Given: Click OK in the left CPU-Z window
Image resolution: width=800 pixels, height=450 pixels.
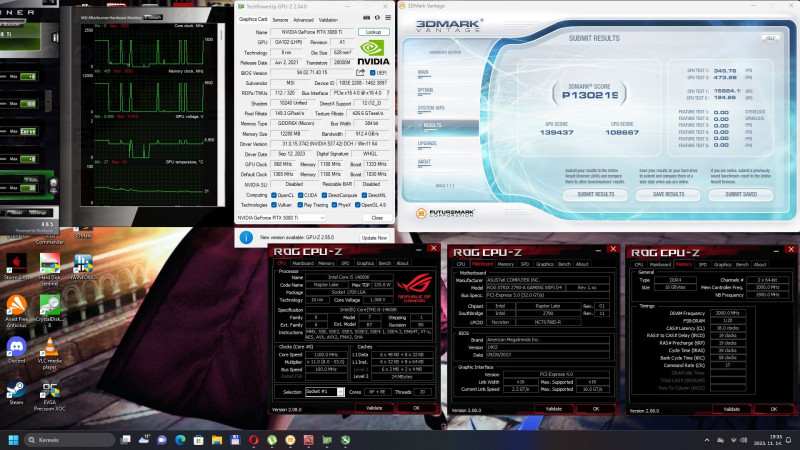Looking at the screenshot, I should (x=416, y=408).
